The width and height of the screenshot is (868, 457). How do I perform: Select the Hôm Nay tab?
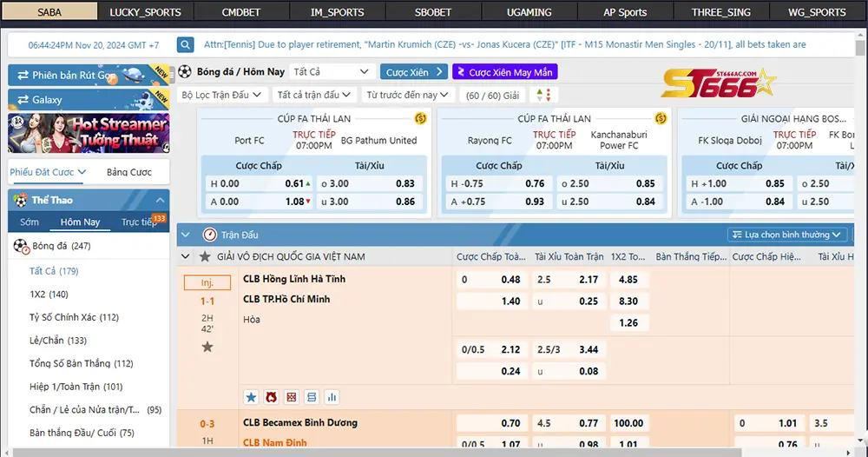[80, 222]
